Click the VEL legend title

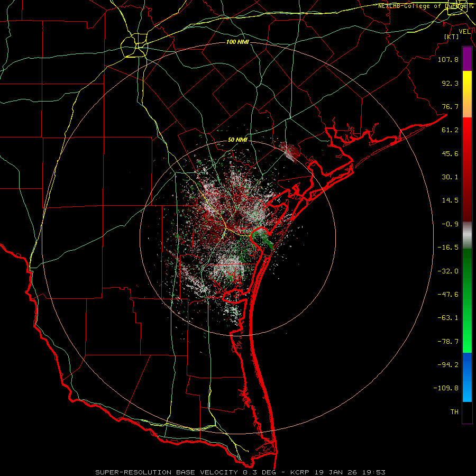[x=464, y=32]
